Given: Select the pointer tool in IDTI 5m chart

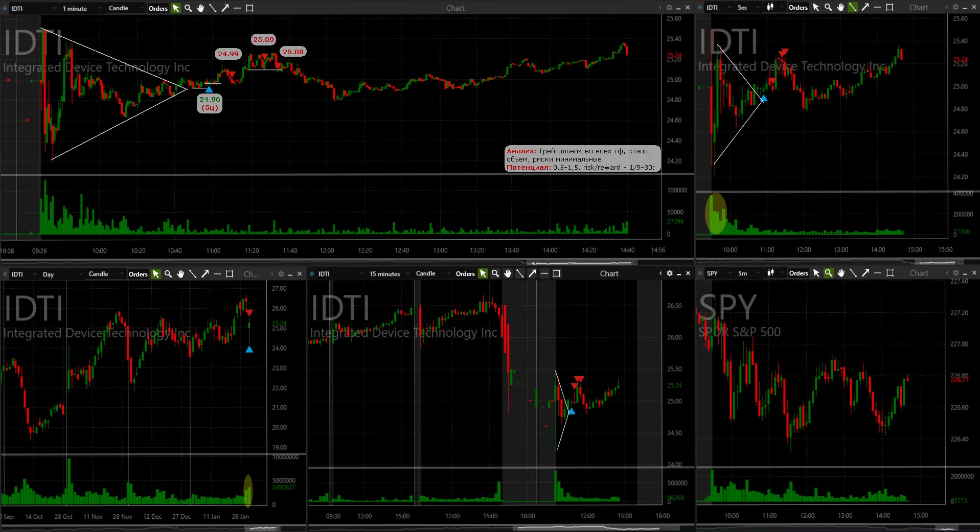Looking at the screenshot, I should pos(816,7).
